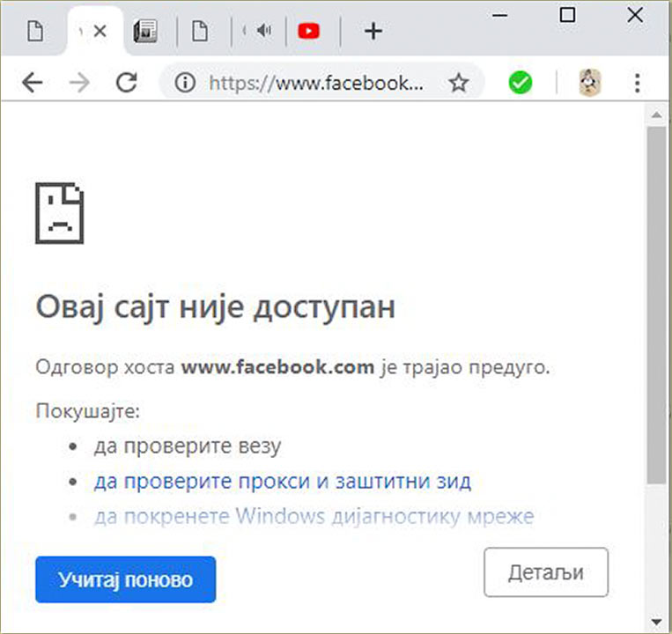Image resolution: width=672 pixels, height=634 pixels.
Task: Switch to the tab playing audio
Action: click(x=262, y=32)
